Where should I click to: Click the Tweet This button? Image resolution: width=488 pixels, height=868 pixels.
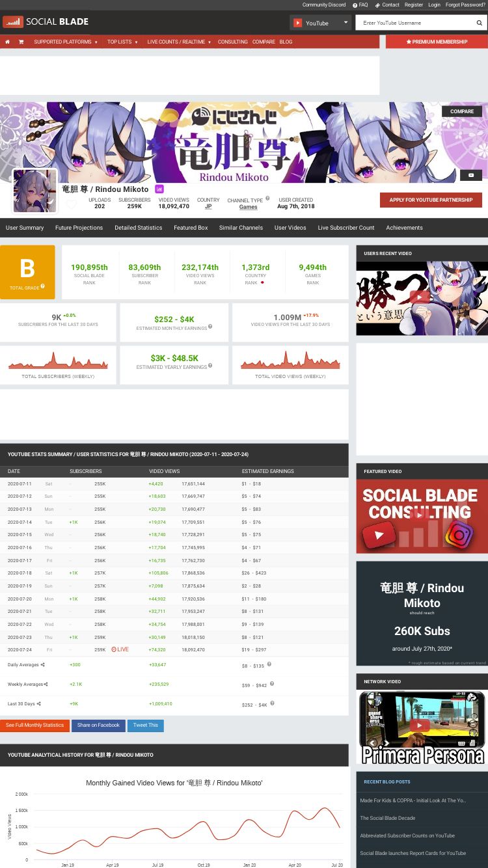click(x=146, y=725)
